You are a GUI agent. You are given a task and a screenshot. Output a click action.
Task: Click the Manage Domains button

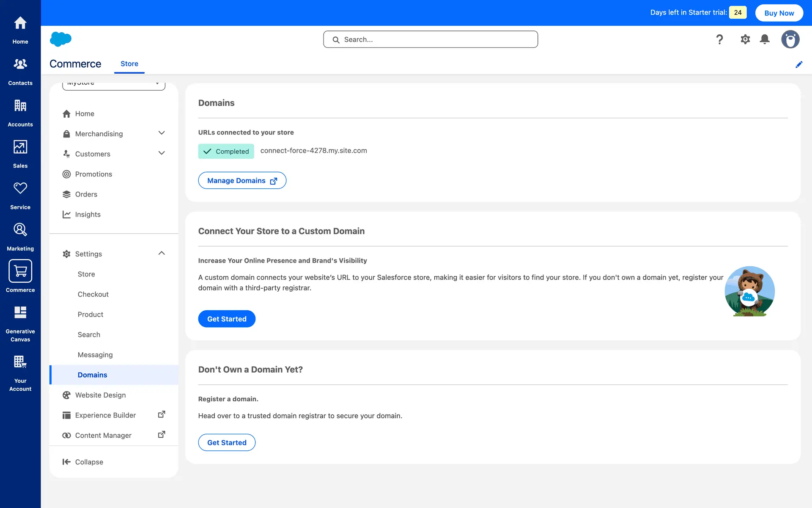tap(242, 180)
